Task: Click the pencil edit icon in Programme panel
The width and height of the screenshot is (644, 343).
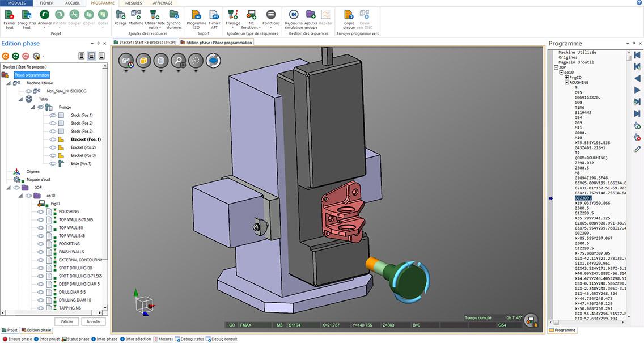Action: click(x=637, y=149)
